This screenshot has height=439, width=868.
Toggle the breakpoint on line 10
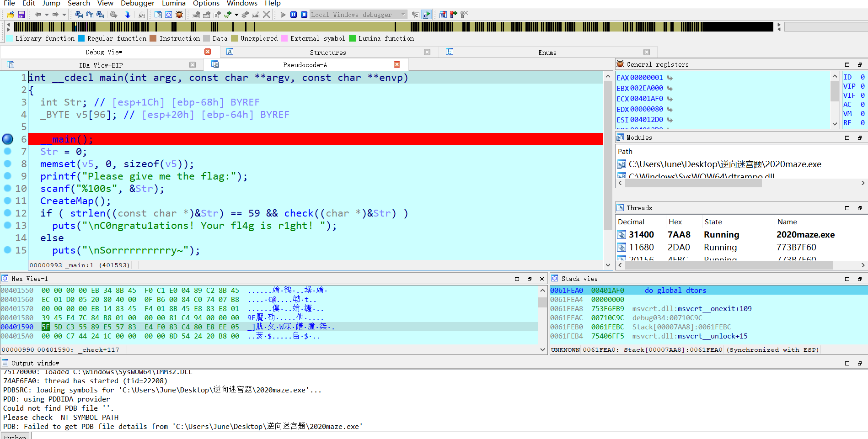[7, 188]
